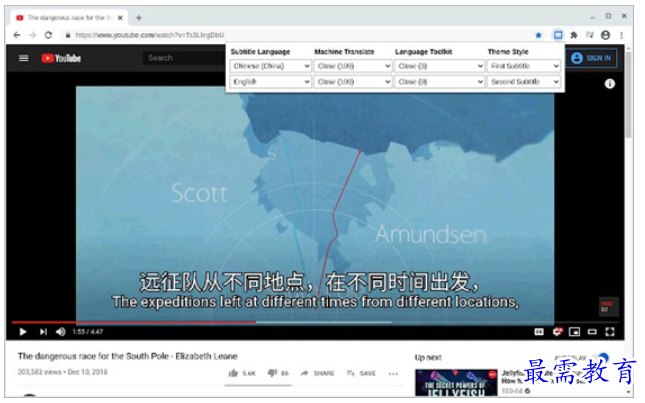Screen dimensions: 645x403
Task: Close the YouTube browser tab
Action: pyautogui.click(x=120, y=18)
